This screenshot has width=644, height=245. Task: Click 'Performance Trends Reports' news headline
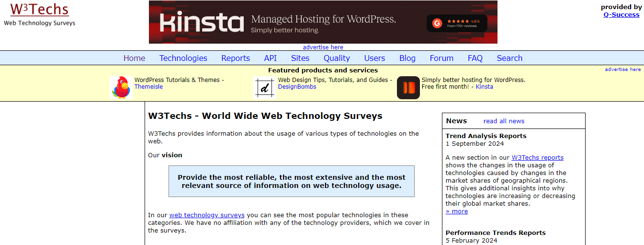[496, 233]
